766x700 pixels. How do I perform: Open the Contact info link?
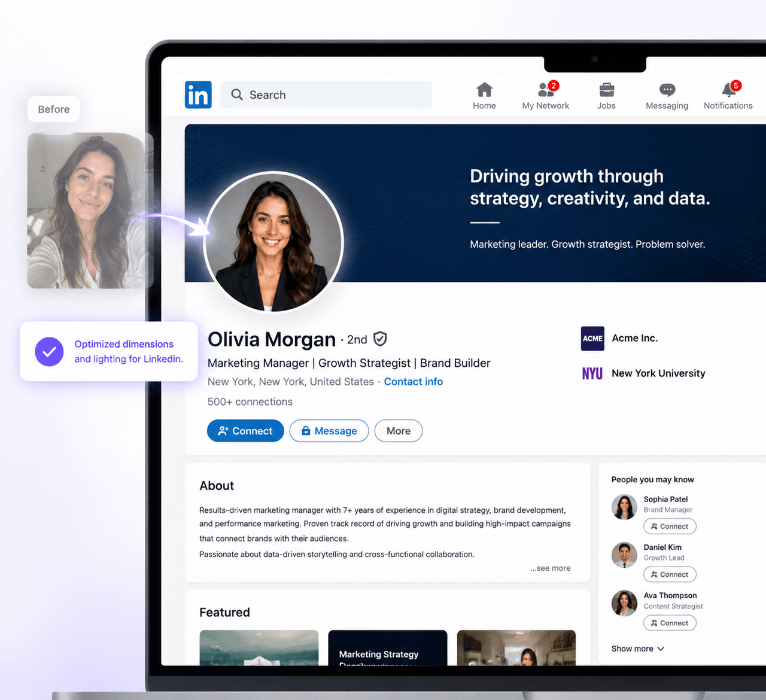click(414, 382)
